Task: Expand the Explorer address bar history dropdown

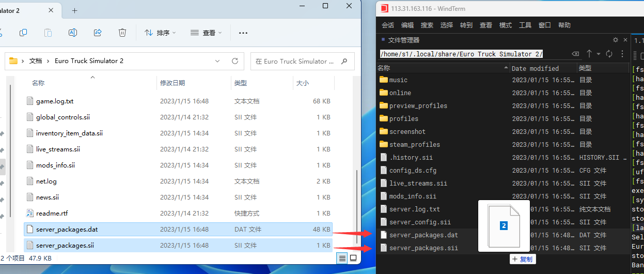Action: [x=218, y=61]
